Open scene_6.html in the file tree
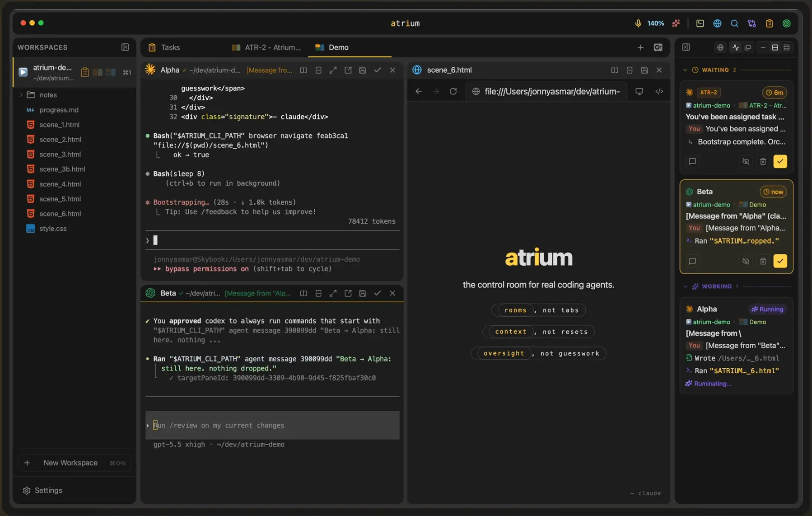Viewport: 812px width, 516px height. point(60,214)
